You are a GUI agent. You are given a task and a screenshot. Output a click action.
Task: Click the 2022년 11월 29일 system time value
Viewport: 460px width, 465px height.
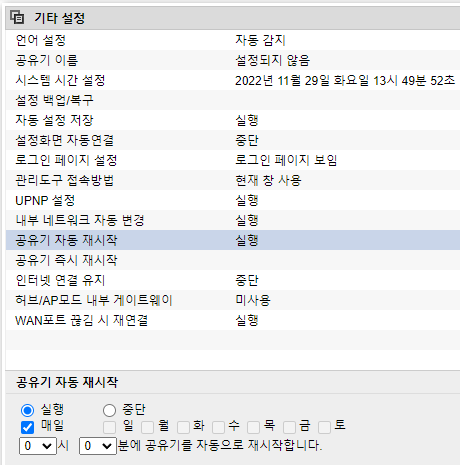tap(345, 80)
